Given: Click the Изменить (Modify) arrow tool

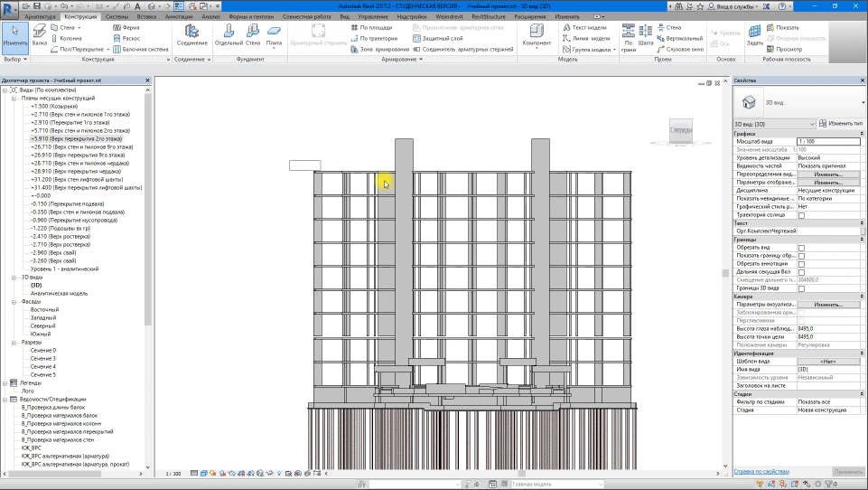Looking at the screenshot, I should pyautogui.click(x=14, y=35).
